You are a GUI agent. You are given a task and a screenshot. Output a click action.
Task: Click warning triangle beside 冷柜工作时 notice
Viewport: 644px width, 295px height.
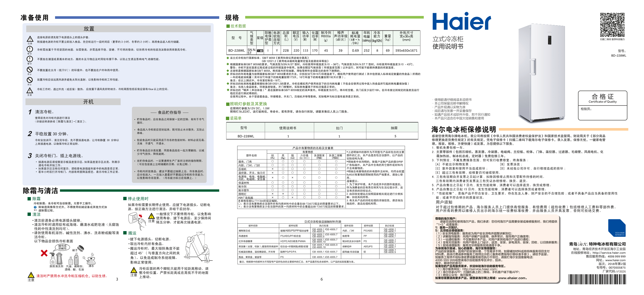point(30,90)
